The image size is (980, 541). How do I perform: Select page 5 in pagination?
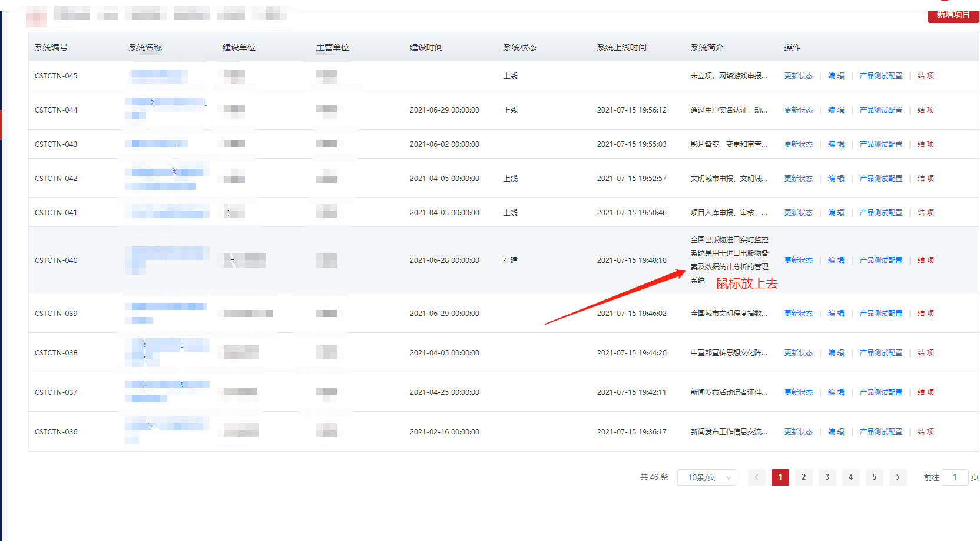[x=874, y=477]
